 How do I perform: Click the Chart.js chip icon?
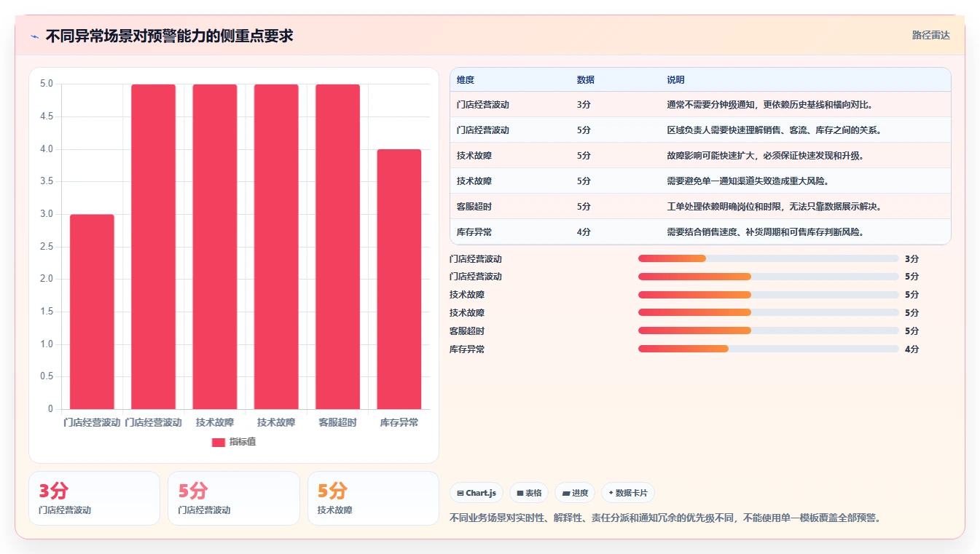pos(460,493)
